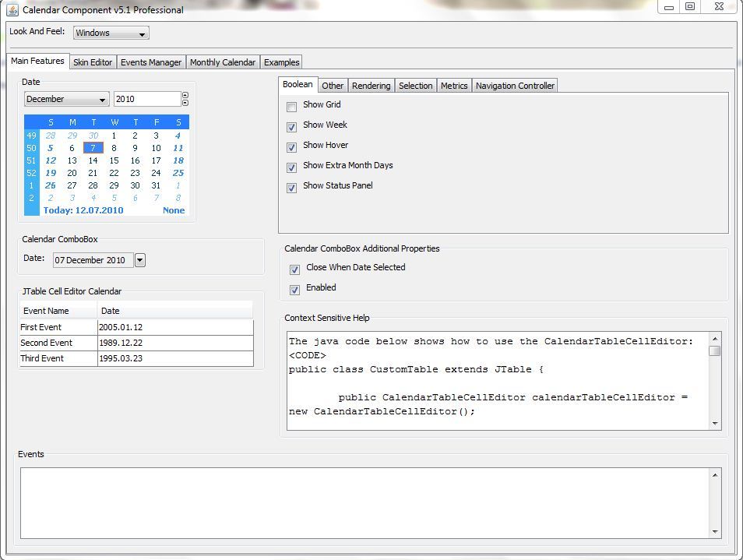Select the Boolean properties tab
Viewport: 743px width, 560px height.
click(x=298, y=84)
